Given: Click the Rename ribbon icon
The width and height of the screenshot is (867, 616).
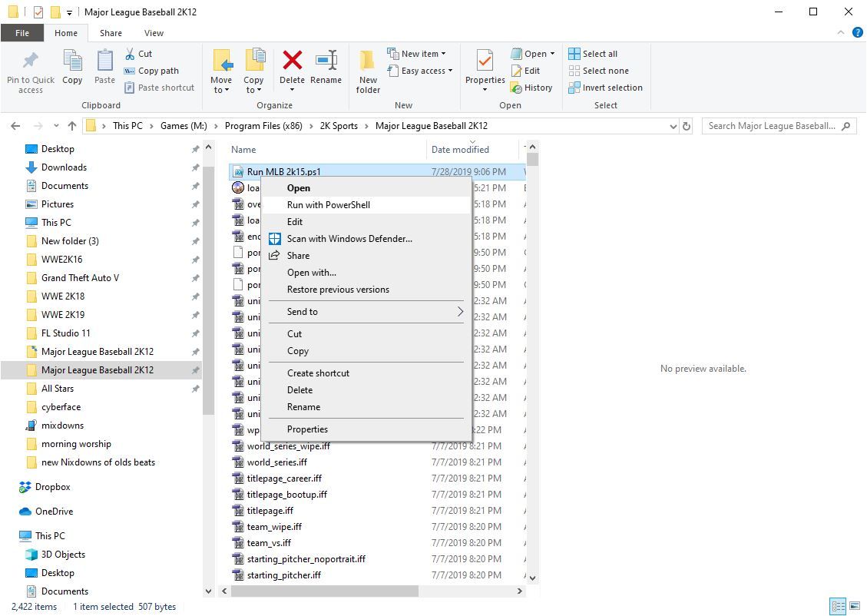Looking at the screenshot, I should pyautogui.click(x=326, y=61).
